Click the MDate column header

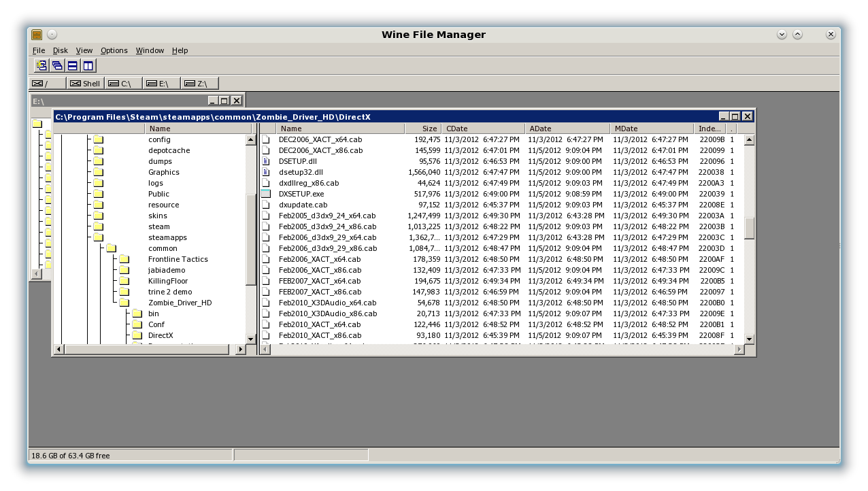[652, 129]
